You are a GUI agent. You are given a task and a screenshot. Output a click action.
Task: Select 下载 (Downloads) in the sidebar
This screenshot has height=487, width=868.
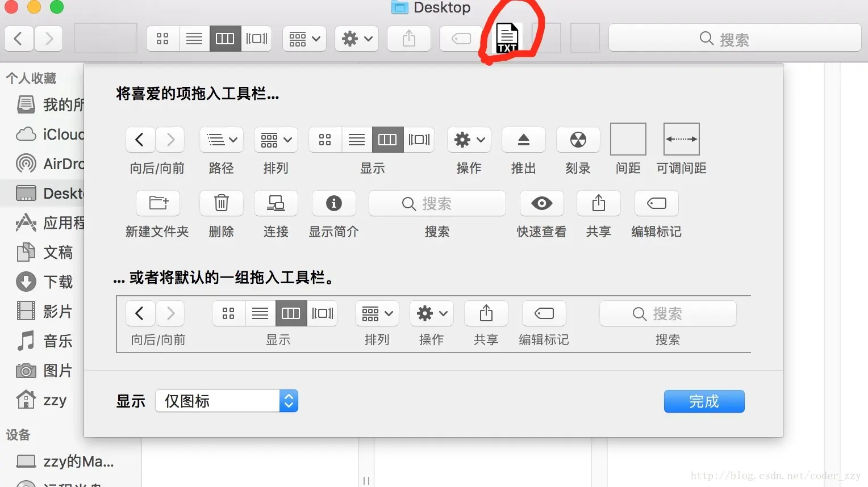coord(58,282)
